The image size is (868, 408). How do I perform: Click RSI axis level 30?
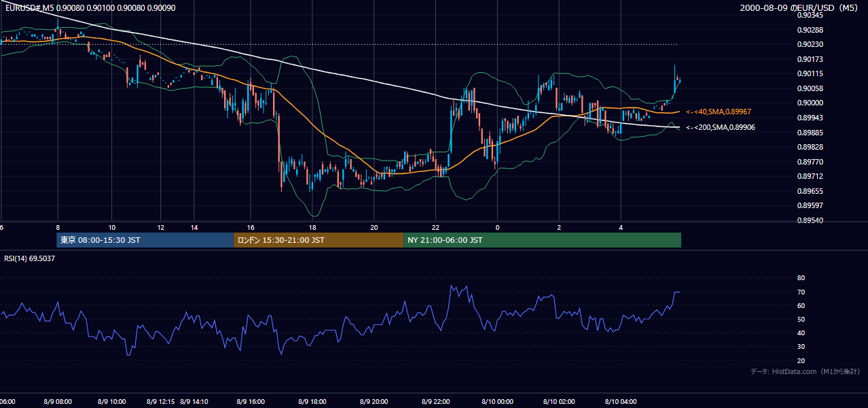[x=801, y=347]
